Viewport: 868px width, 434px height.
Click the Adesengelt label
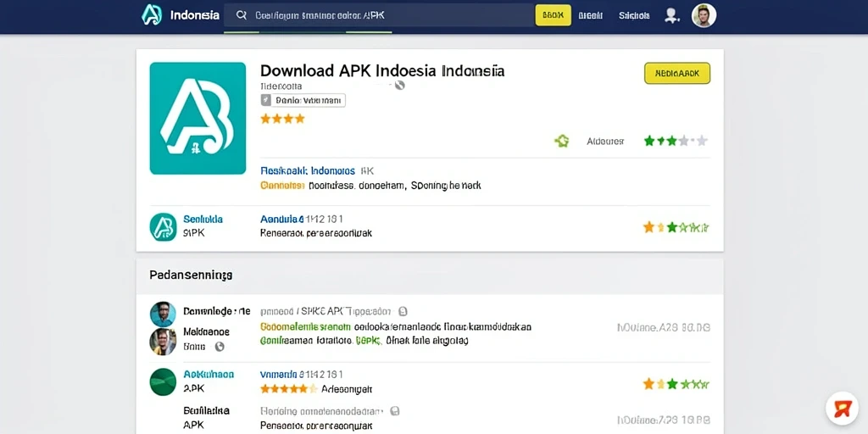(x=347, y=390)
